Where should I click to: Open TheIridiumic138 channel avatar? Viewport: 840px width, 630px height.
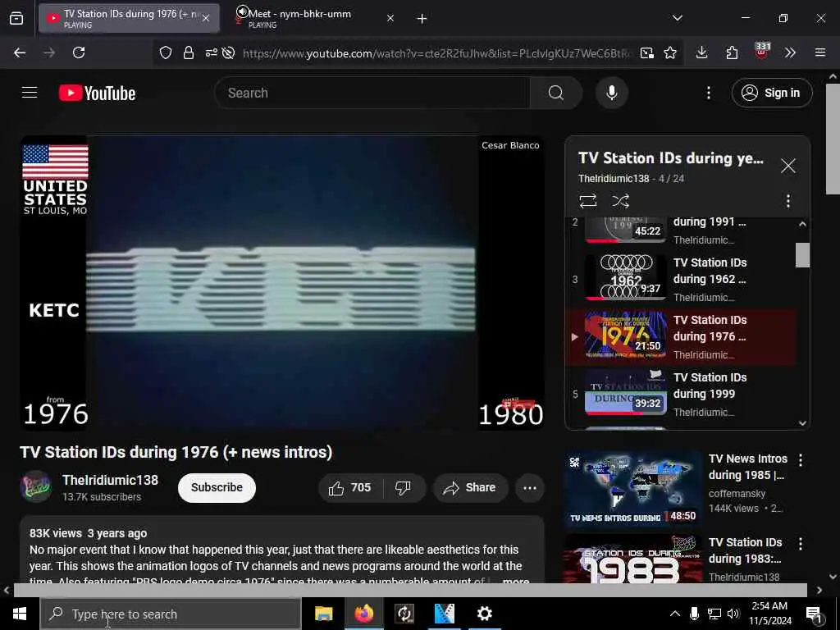point(36,486)
